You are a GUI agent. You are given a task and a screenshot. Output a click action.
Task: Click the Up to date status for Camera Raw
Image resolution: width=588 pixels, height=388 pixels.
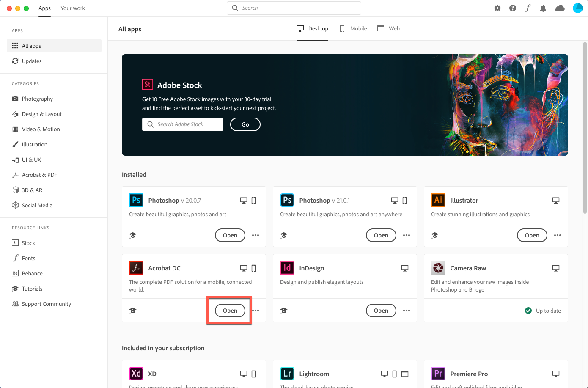543,311
